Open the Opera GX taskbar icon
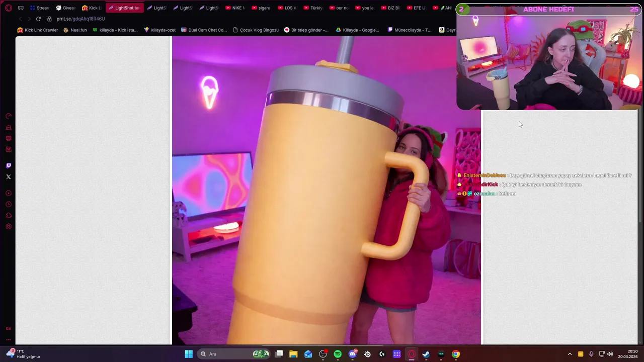The width and height of the screenshot is (644, 362). click(412, 354)
